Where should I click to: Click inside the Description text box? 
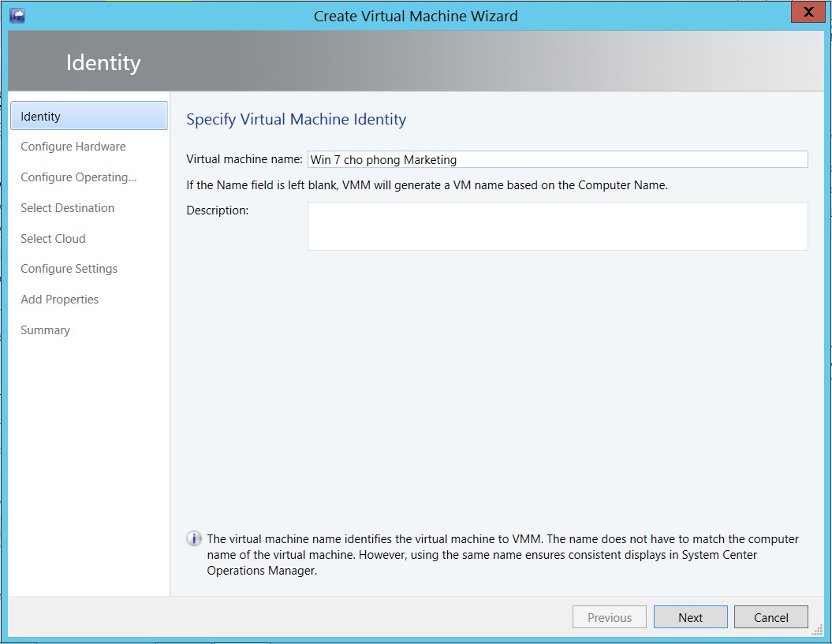coord(558,226)
